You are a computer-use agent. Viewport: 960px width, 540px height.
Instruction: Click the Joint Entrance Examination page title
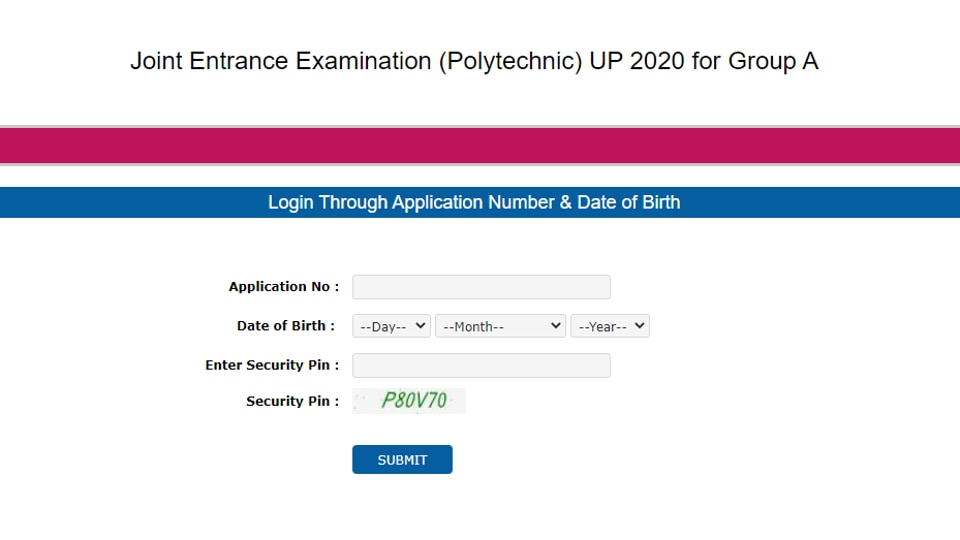(x=474, y=61)
